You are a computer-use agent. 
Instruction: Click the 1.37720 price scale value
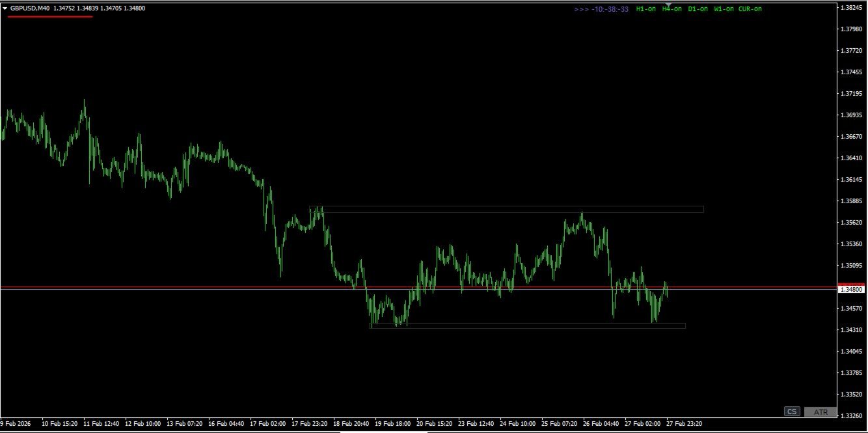(851, 50)
